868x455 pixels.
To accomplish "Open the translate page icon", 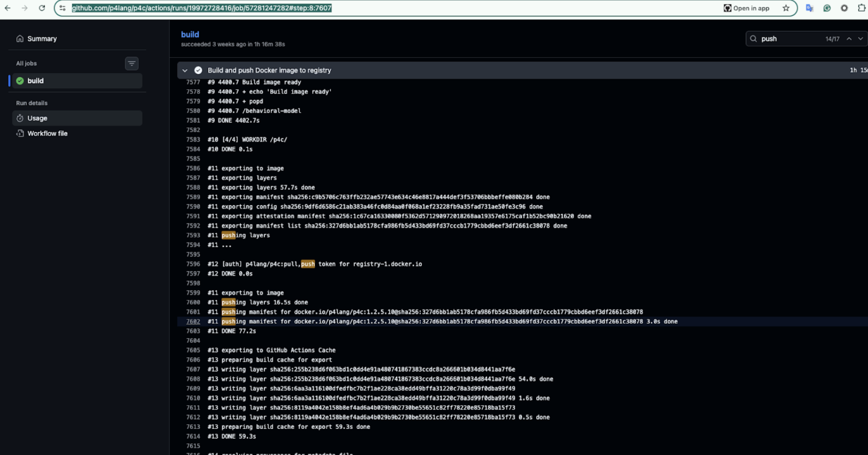I will point(809,8).
